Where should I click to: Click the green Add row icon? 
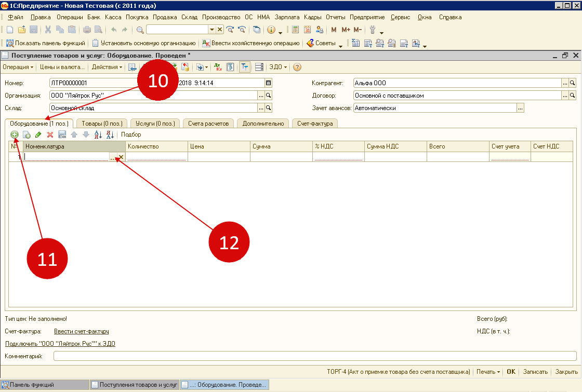pyautogui.click(x=15, y=135)
